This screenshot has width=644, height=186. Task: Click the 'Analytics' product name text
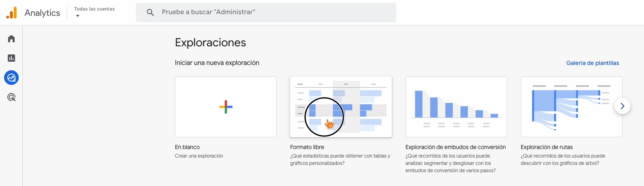[42, 13]
